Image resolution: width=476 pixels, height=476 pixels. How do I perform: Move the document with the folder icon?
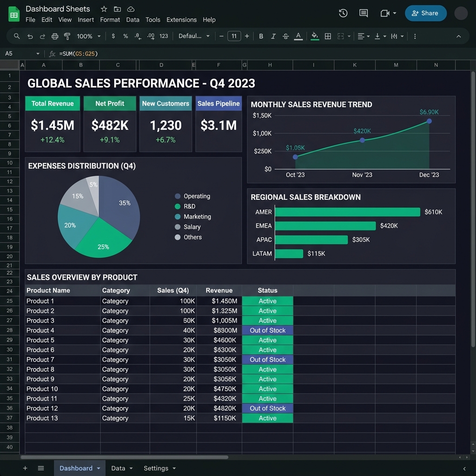click(117, 9)
